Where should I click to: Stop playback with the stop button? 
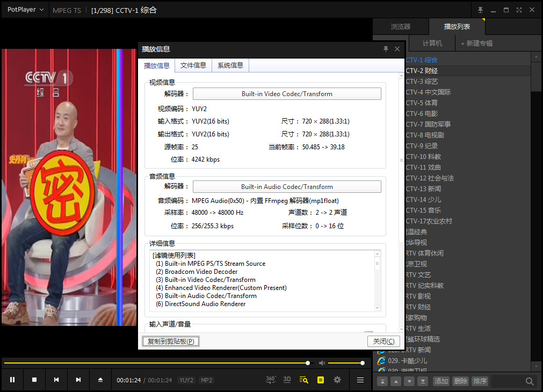pos(34,380)
